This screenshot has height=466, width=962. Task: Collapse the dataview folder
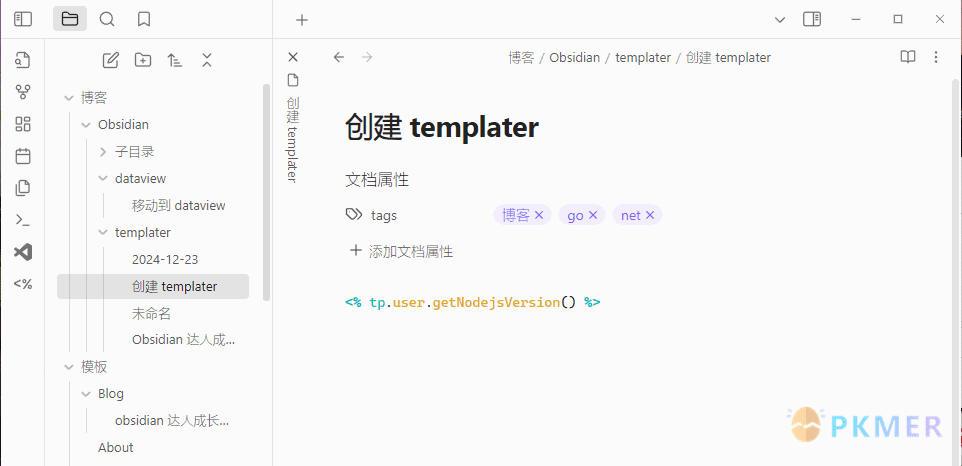[x=102, y=178]
